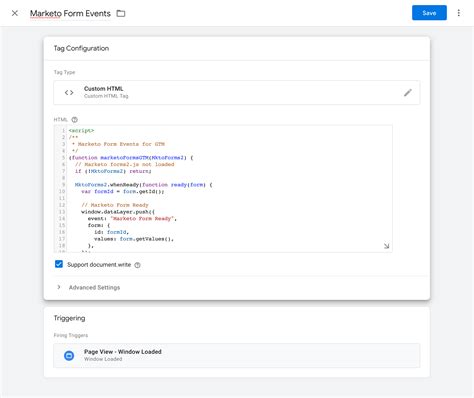Edit tag type using the pencil icon
Image resolution: width=474 pixels, height=398 pixels.
pyautogui.click(x=408, y=93)
